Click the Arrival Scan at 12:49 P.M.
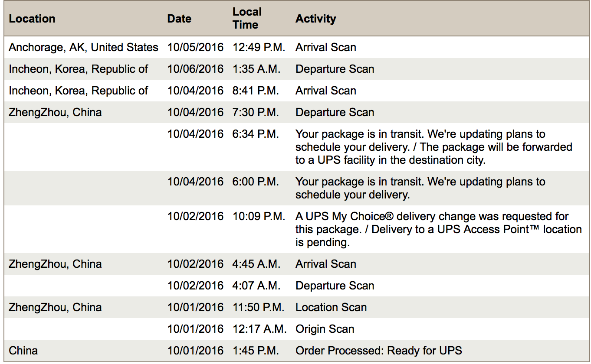This screenshot has width=591, height=364. [x=326, y=47]
